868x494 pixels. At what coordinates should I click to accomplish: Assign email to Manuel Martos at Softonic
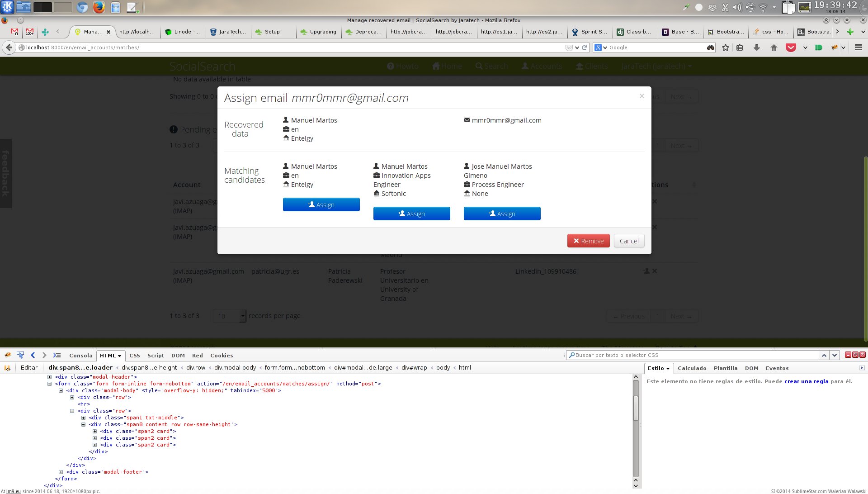tap(411, 214)
